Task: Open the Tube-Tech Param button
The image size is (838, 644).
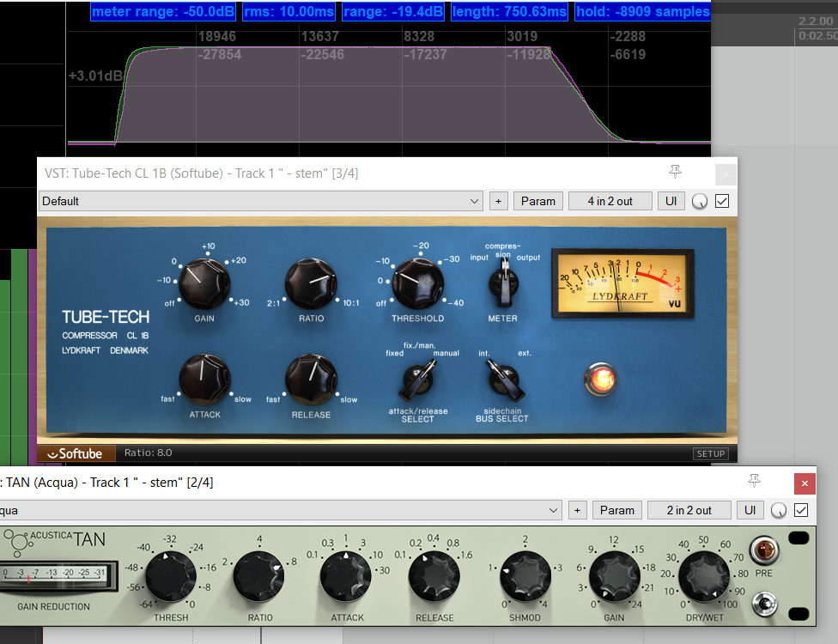Action: click(x=538, y=202)
